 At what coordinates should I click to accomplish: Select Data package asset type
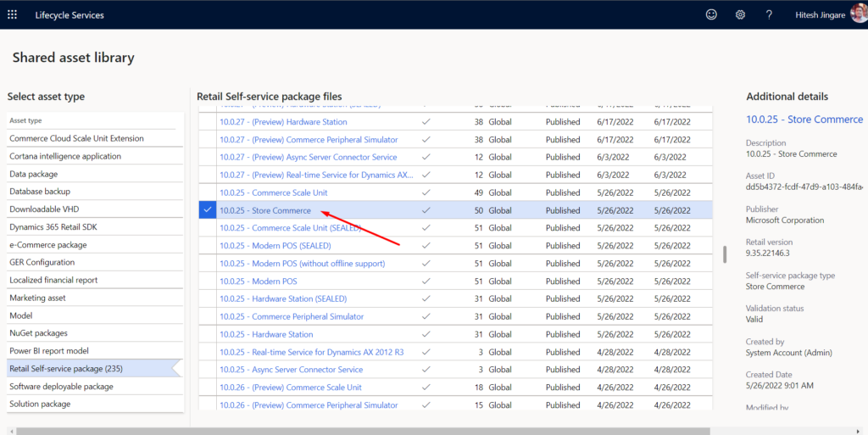[x=95, y=174]
